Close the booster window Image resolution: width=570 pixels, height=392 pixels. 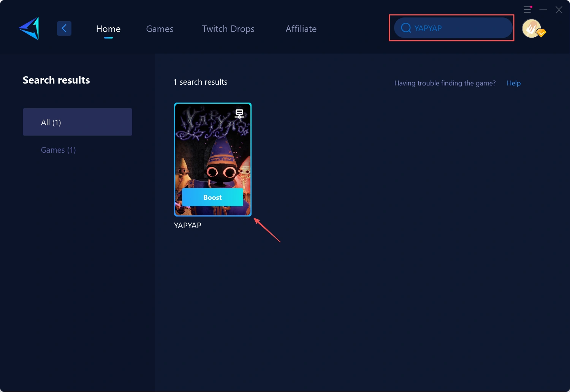point(559,10)
